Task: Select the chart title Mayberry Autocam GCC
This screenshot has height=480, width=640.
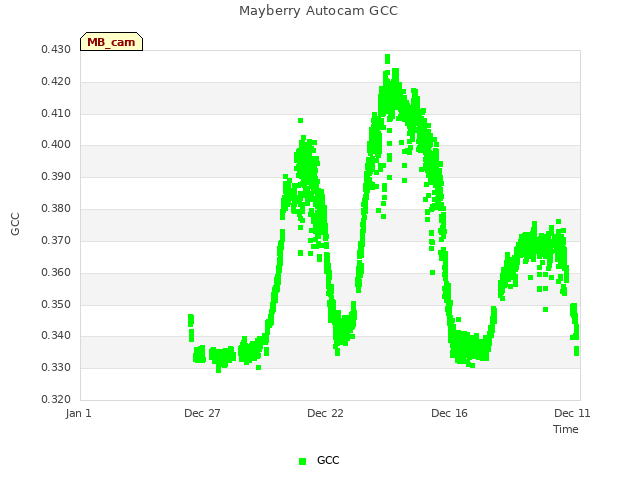Action: tap(318, 11)
